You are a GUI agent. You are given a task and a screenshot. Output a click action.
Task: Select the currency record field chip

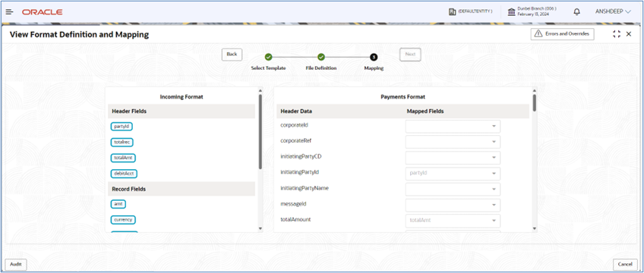tap(123, 220)
